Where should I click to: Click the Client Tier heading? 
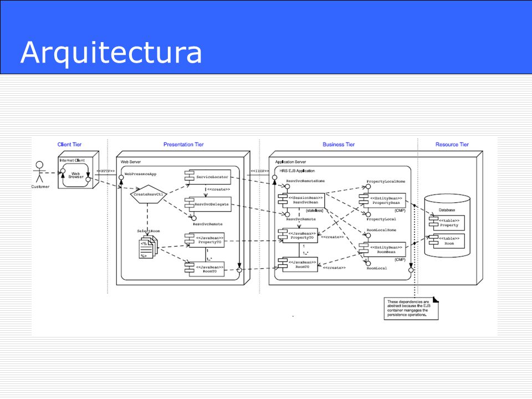coord(70,144)
